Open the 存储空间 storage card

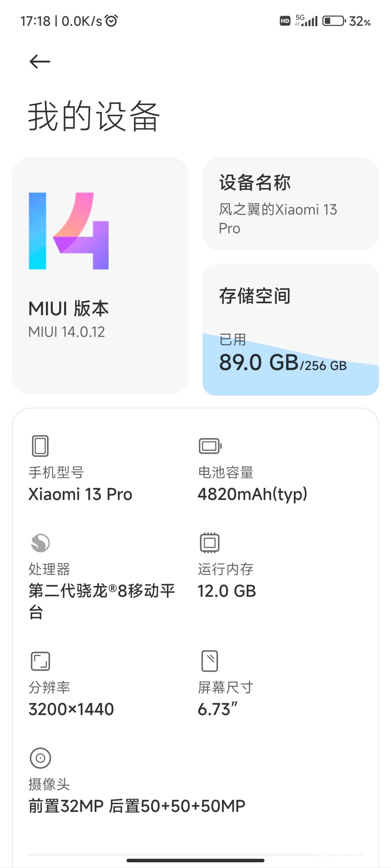[x=291, y=330]
